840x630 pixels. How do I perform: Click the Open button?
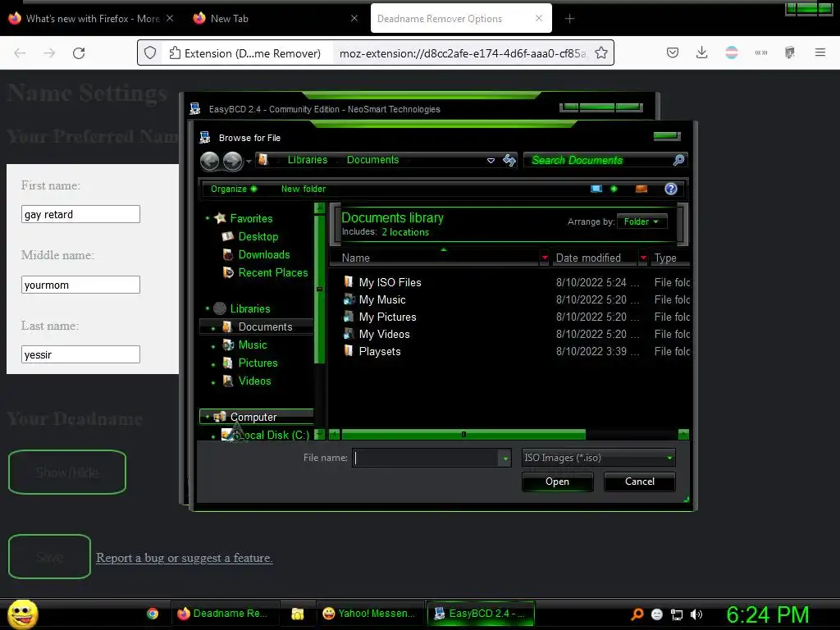point(557,482)
